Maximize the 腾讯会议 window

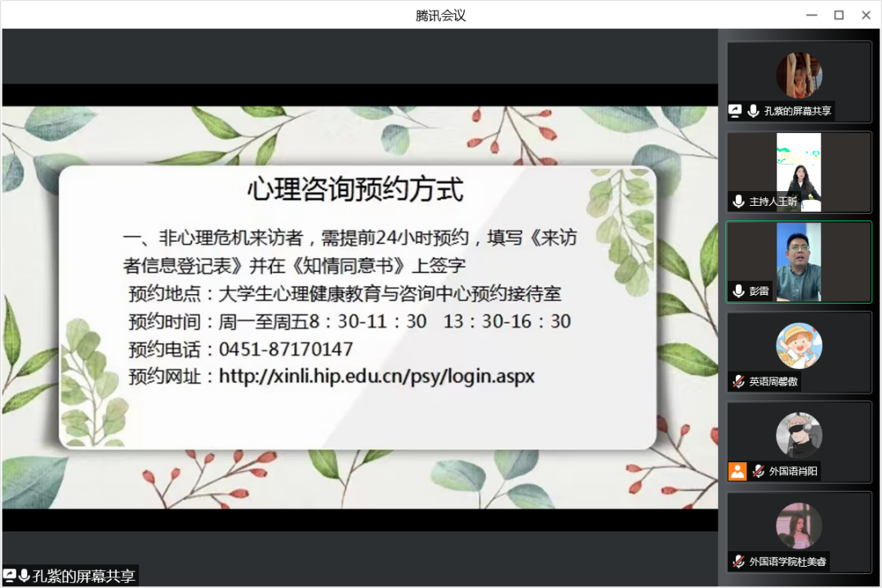(x=838, y=15)
